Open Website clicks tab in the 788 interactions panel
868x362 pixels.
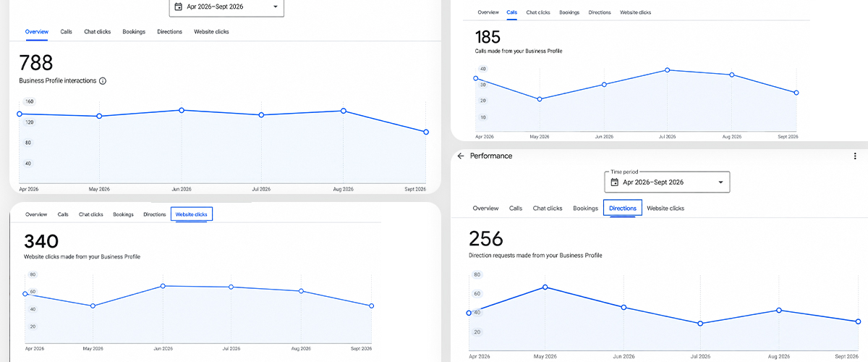[212, 32]
